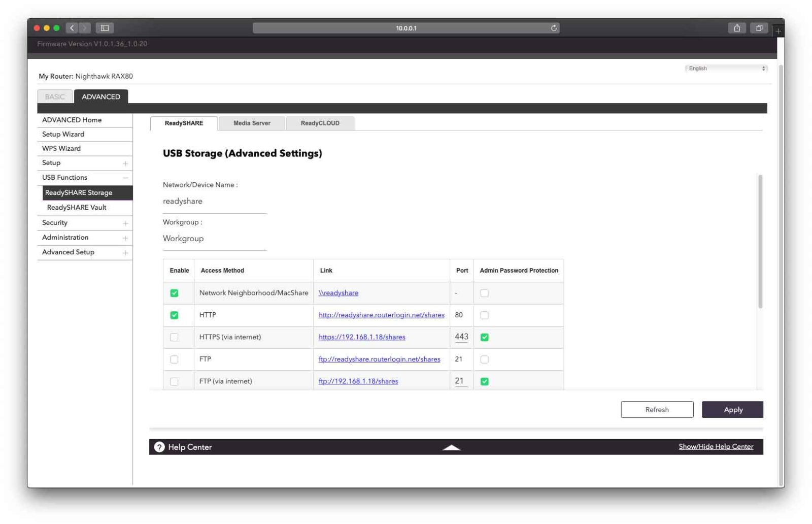Click the Network/Device Name input field
The image size is (812, 524).
click(x=214, y=202)
